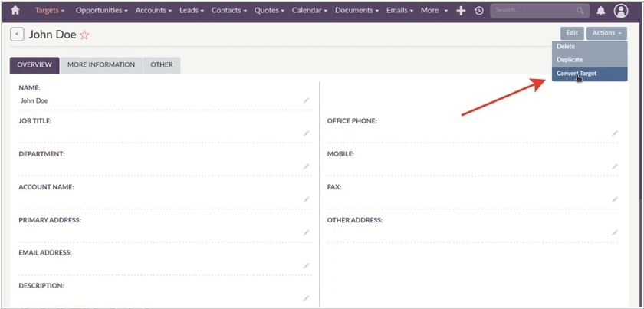Click the OTHER ADDRESS label
This screenshot has height=309, width=644.
tap(355, 220)
